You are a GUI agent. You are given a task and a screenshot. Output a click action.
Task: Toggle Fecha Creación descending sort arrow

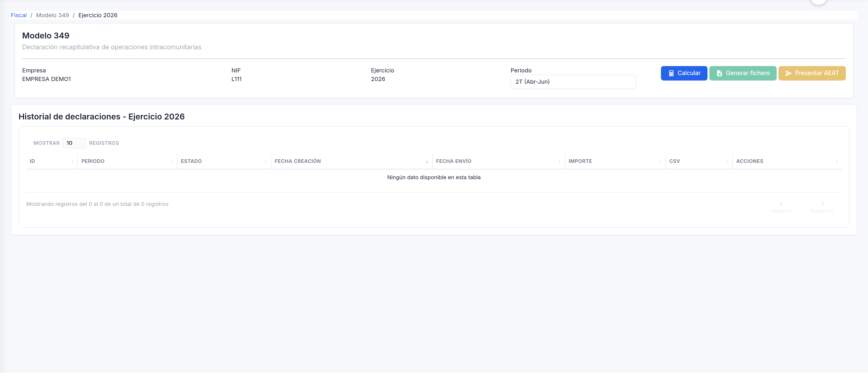point(427,162)
